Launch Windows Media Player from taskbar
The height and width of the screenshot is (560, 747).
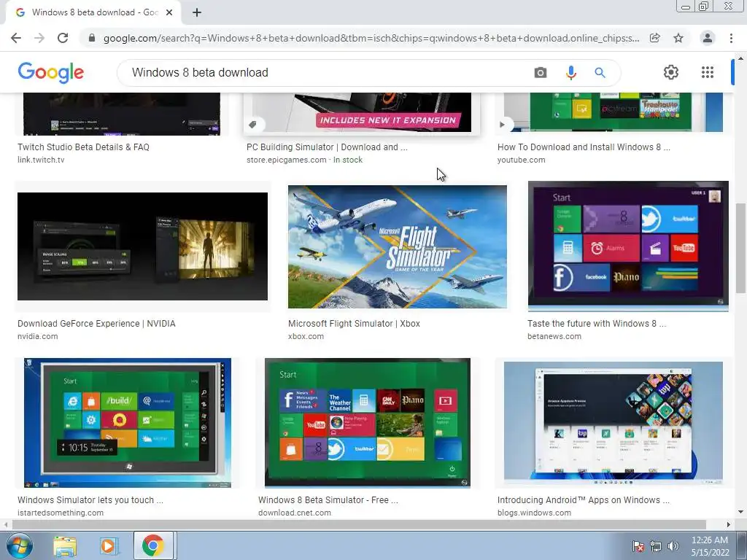point(108,546)
